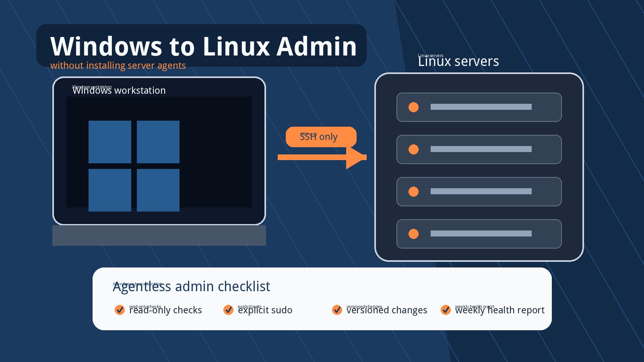Click the checkmark icon beside versioned changes
The image size is (644, 362).
tap(337, 310)
